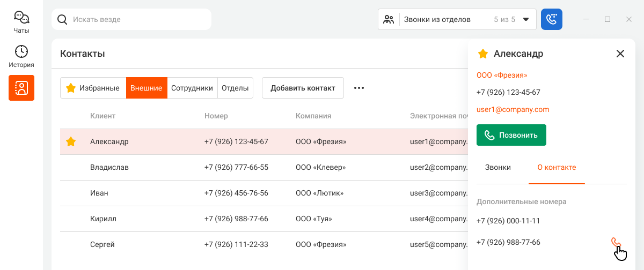Click the Добавить контакт button
This screenshot has width=644, height=270.
click(303, 88)
